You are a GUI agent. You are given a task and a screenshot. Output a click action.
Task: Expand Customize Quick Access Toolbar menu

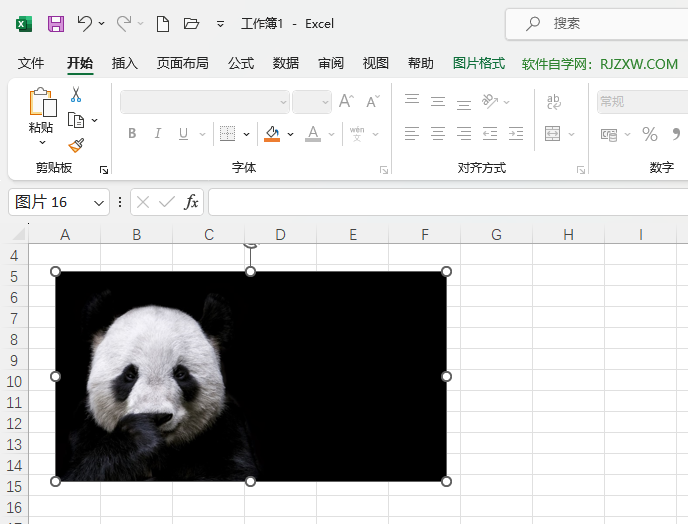(221, 24)
